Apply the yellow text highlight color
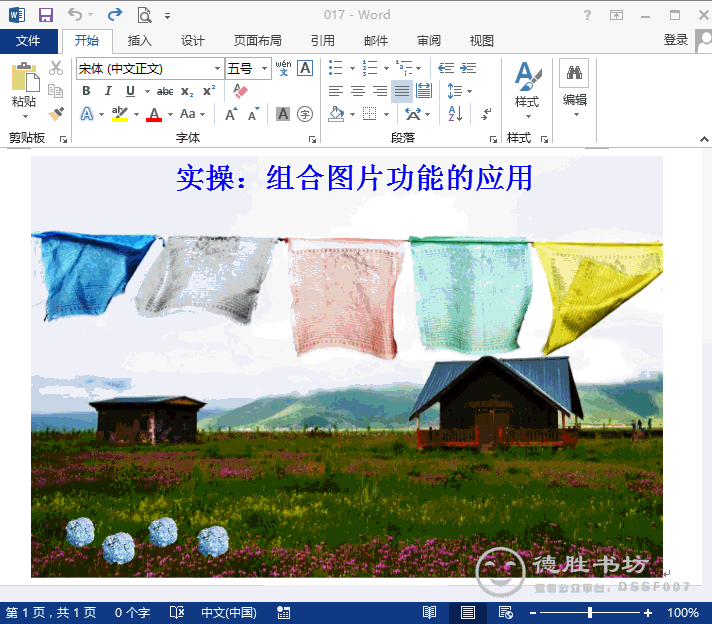The width and height of the screenshot is (712, 624). 120,114
